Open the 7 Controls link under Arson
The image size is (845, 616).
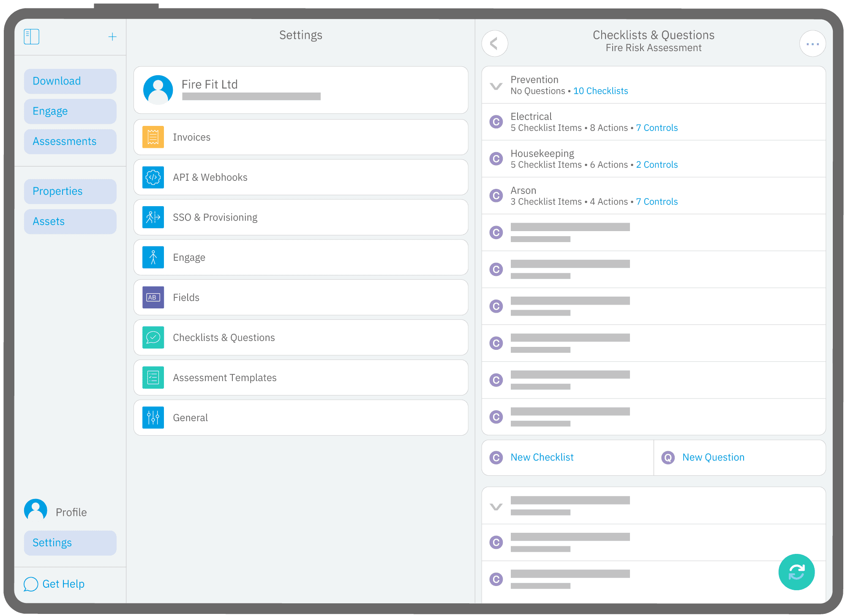coord(657,202)
